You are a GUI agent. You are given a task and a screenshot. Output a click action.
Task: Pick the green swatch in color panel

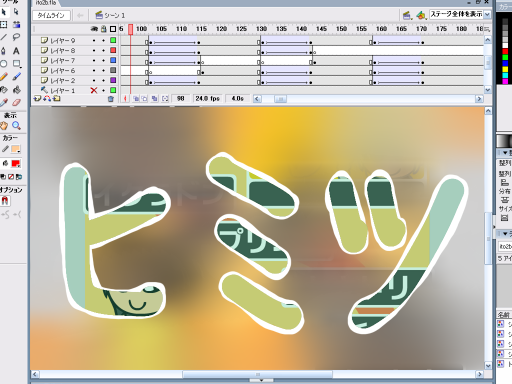505,57
